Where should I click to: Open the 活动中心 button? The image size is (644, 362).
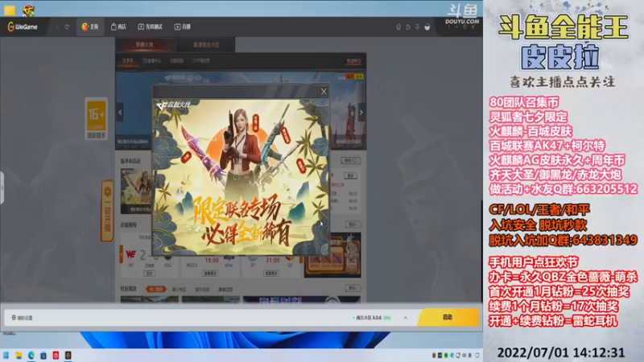tap(353, 61)
